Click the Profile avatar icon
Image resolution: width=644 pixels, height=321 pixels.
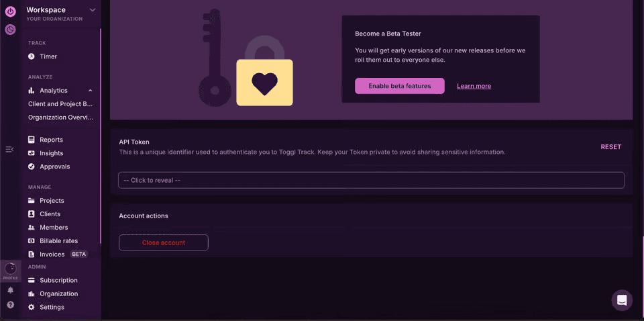point(10,269)
